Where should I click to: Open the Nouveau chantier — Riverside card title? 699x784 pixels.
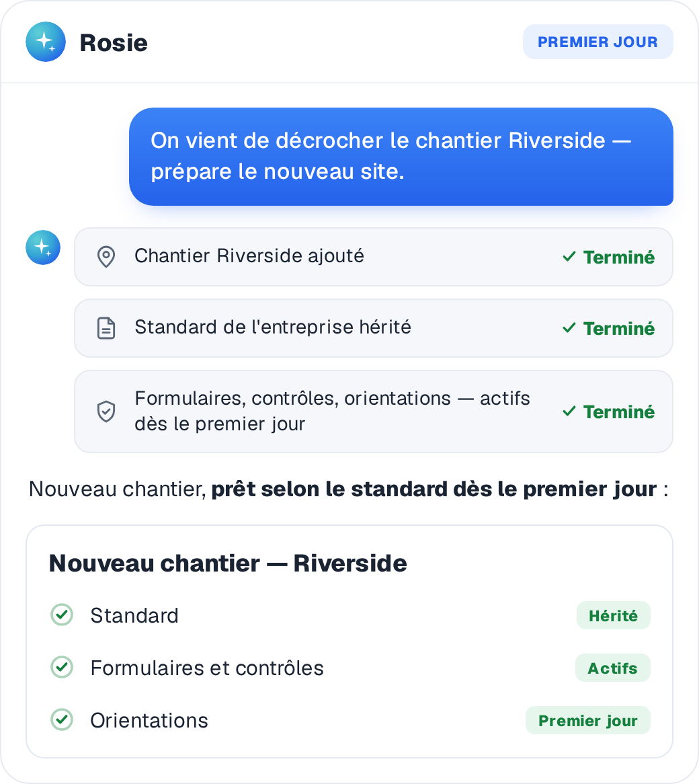(228, 563)
